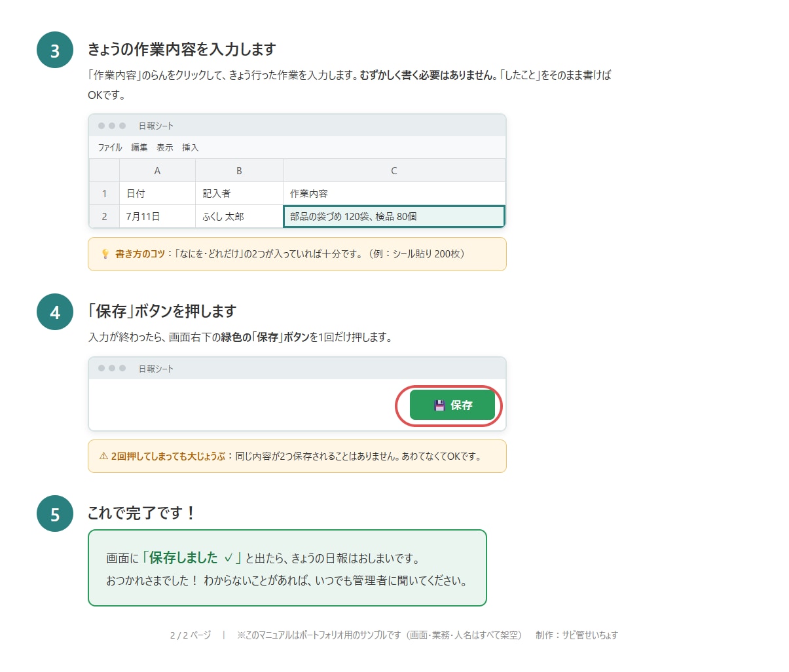The height and width of the screenshot is (672, 789).
Task: Select row 2 header in the sheet
Action: (104, 216)
